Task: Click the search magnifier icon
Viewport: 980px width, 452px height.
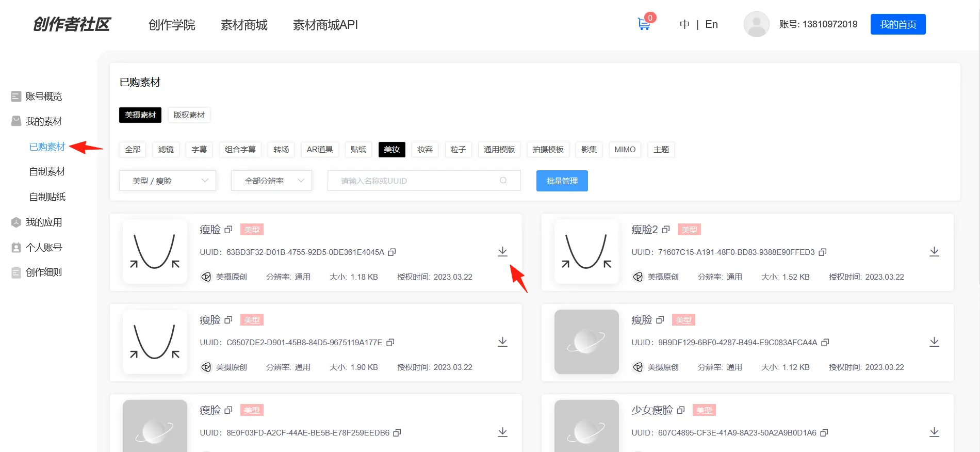Action: click(503, 181)
